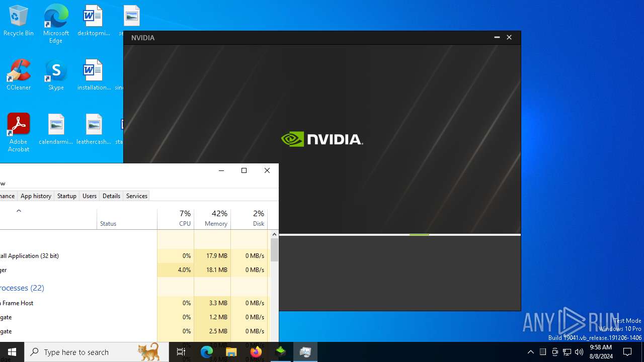Screen dimensions: 644x362
Task: Open network status tray icon
Action: [567, 352]
